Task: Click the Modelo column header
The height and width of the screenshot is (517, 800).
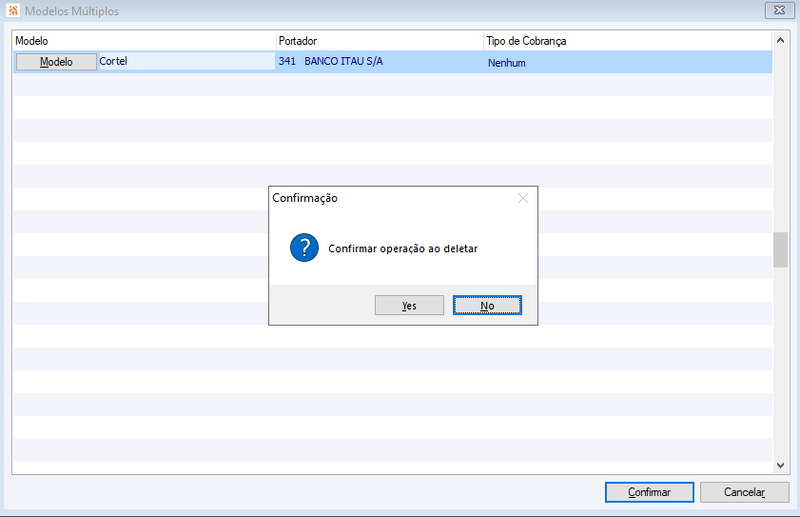Action: pos(144,41)
